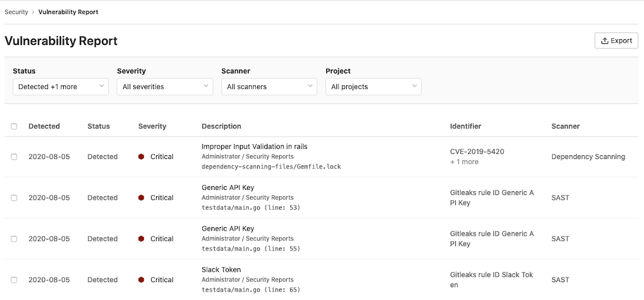644x300 pixels.
Task: Click the Security breadcrumb link
Action: 16,12
